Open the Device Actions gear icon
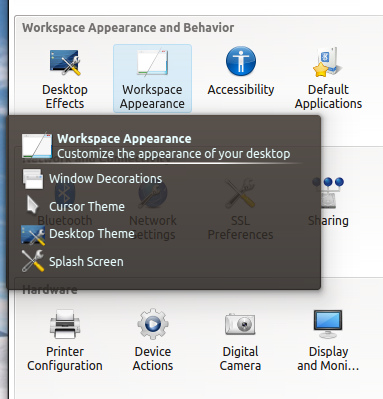The height and width of the screenshot is (399, 383). click(x=153, y=324)
